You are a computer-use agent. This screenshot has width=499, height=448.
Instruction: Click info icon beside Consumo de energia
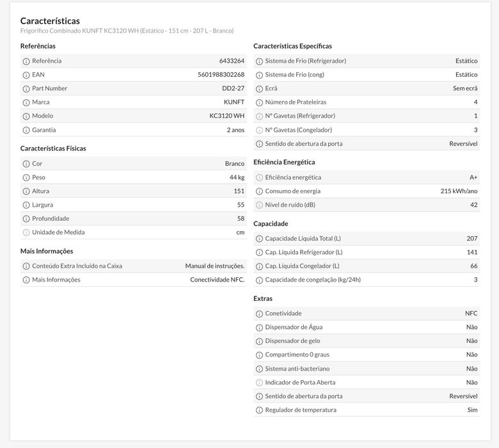[259, 191]
